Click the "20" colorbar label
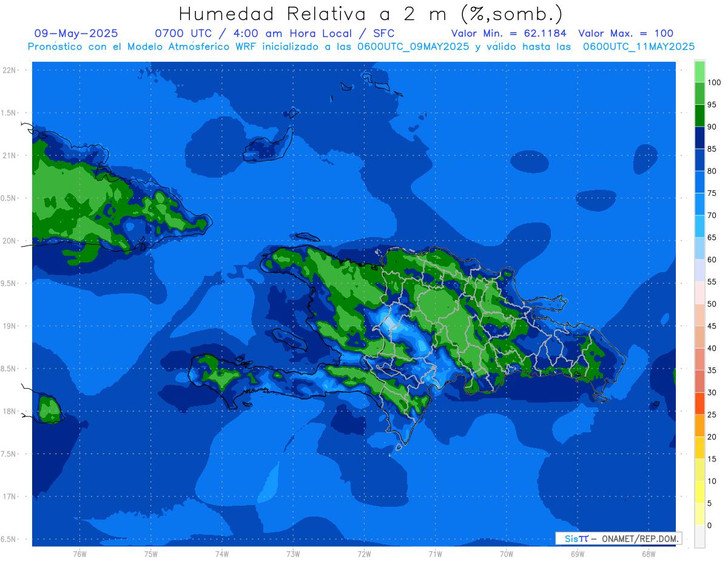The width and height of the screenshot is (728, 562). click(712, 437)
